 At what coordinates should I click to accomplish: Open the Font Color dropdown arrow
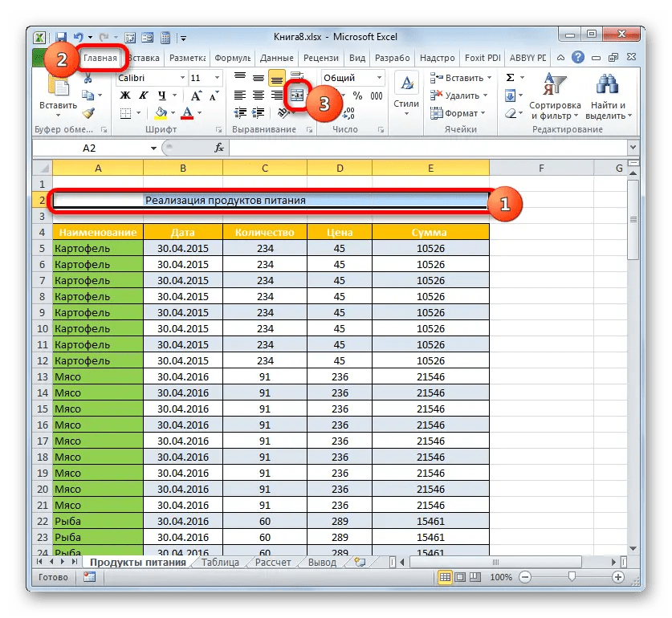point(200,113)
